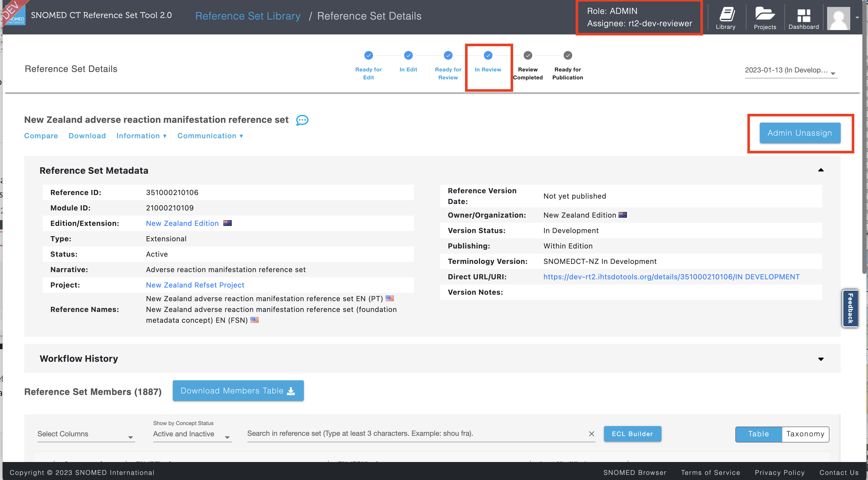
Task: Click the US flag next to EN (FSN)
Action: (x=254, y=320)
